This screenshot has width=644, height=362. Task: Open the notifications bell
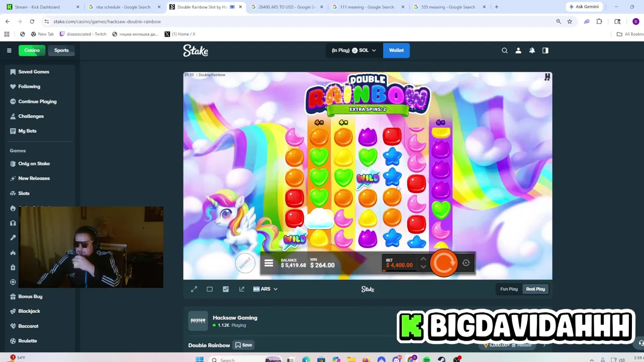532,50
